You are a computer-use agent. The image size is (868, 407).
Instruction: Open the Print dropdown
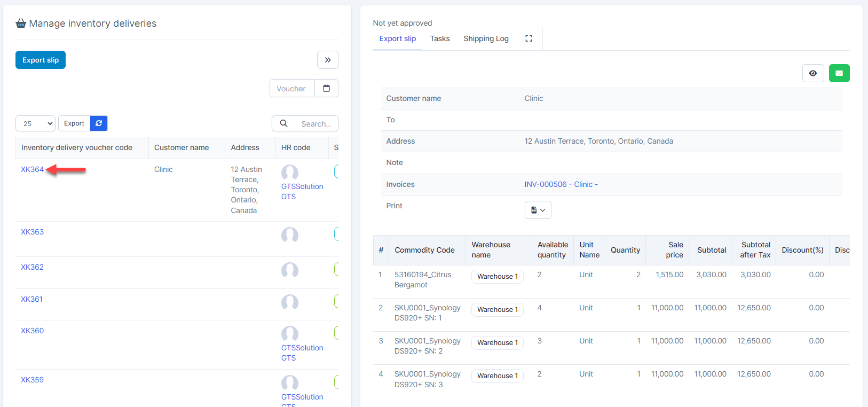tap(538, 210)
